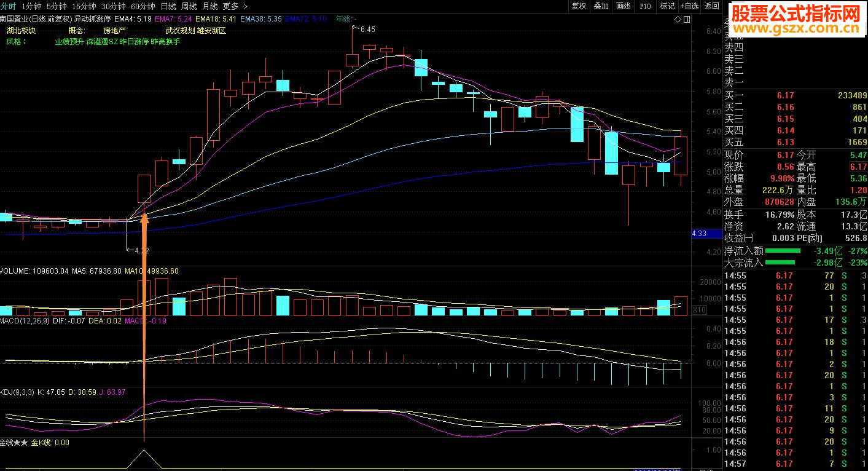Viewport: 868px width, 471px height.
Task: Select the 60分钟 timeframe
Action: pyautogui.click(x=143, y=6)
